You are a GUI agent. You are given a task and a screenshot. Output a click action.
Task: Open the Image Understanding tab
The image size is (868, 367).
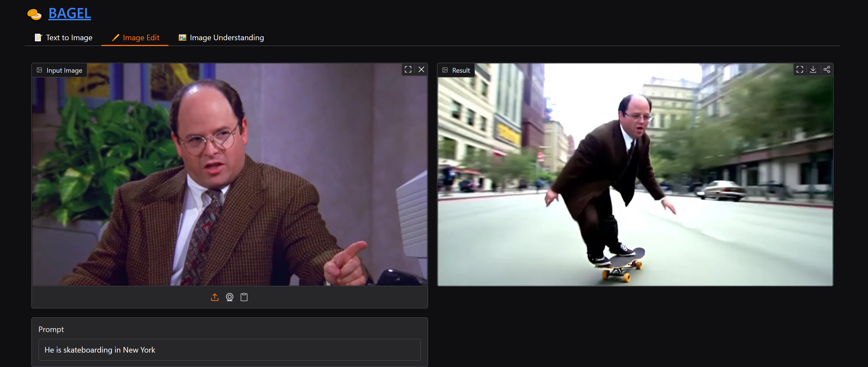pos(221,38)
